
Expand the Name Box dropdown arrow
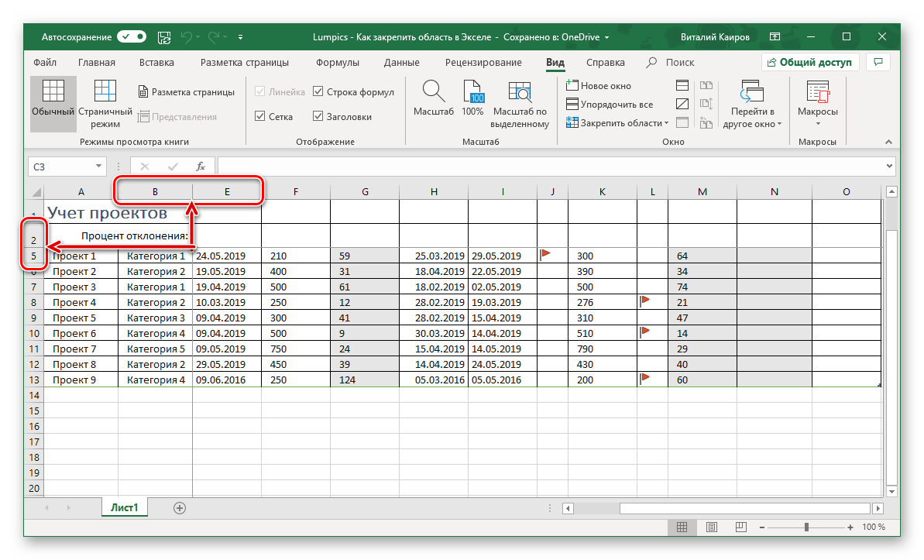tap(98, 166)
